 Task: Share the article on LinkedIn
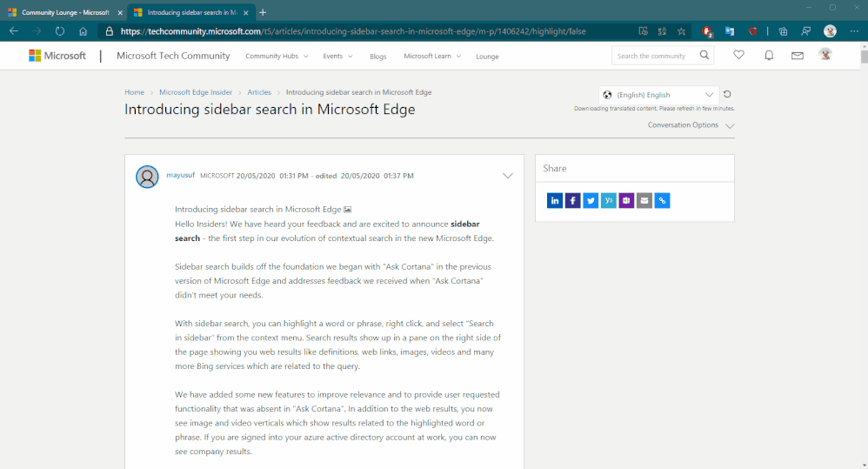point(555,200)
